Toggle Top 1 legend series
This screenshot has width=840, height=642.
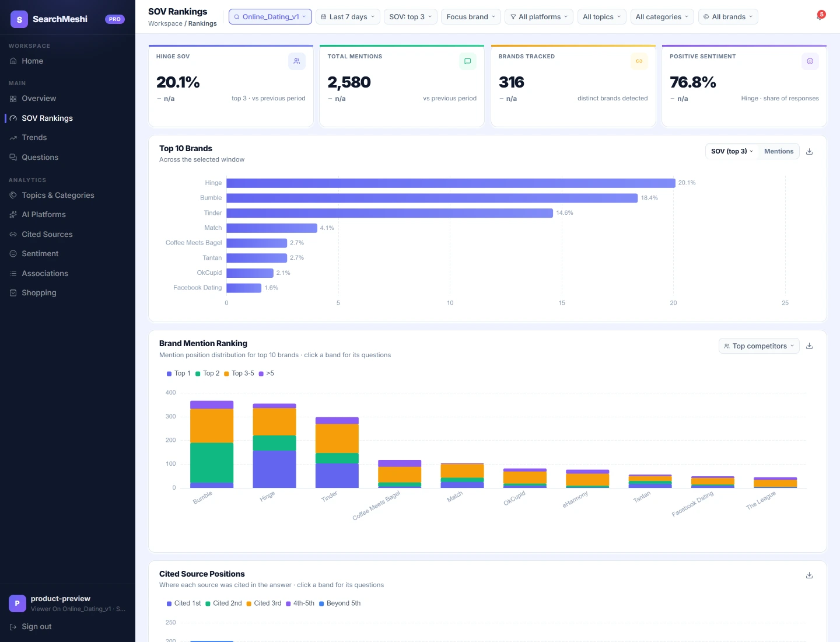tap(178, 374)
